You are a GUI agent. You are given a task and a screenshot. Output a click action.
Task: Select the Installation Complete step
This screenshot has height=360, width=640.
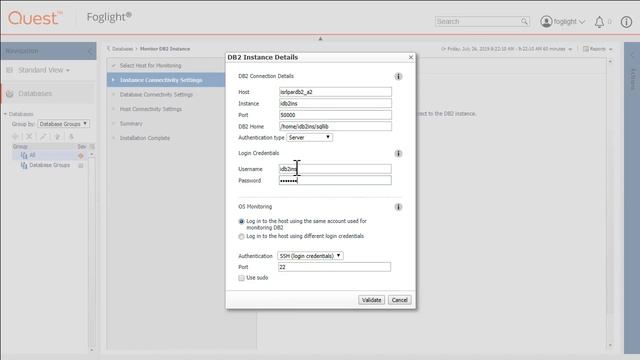(144, 138)
